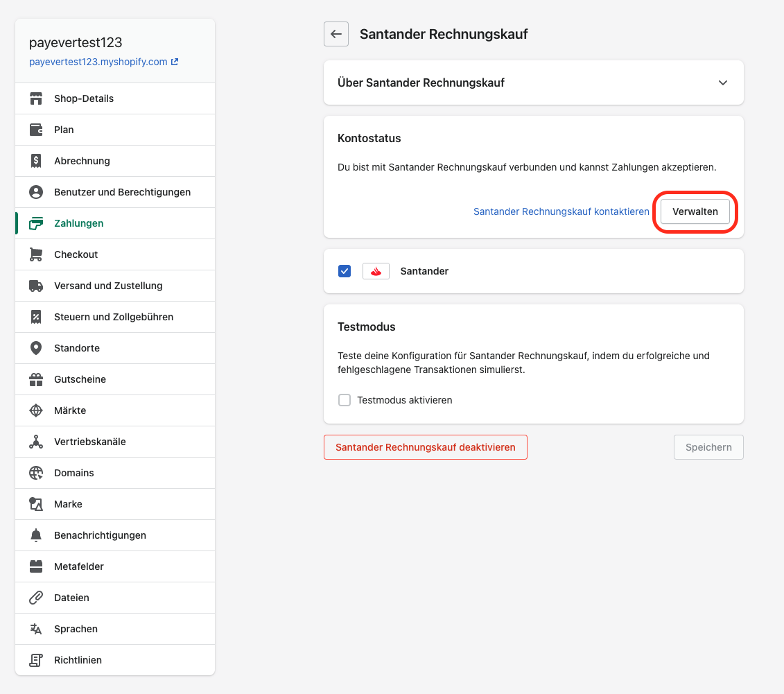
Task: Click the Dateien paperclip icon
Action: click(36, 598)
